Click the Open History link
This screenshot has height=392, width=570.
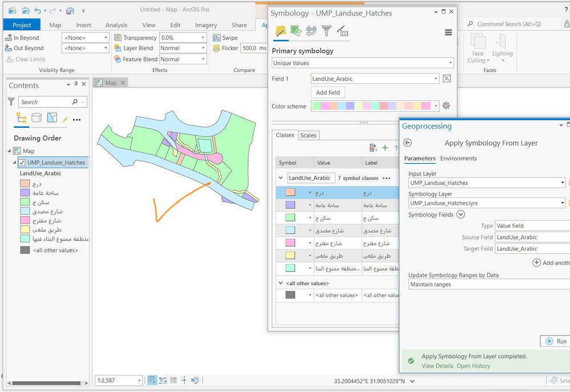[x=474, y=366]
